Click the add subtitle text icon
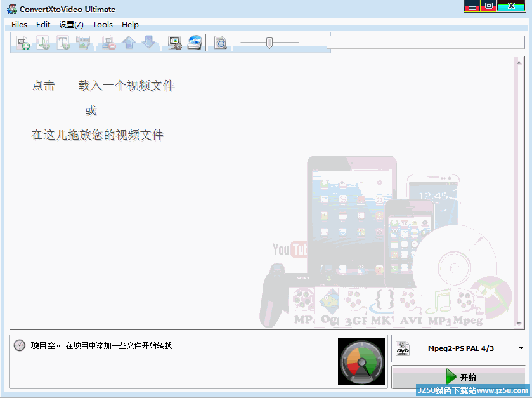This screenshot has height=398, width=532. (x=63, y=43)
